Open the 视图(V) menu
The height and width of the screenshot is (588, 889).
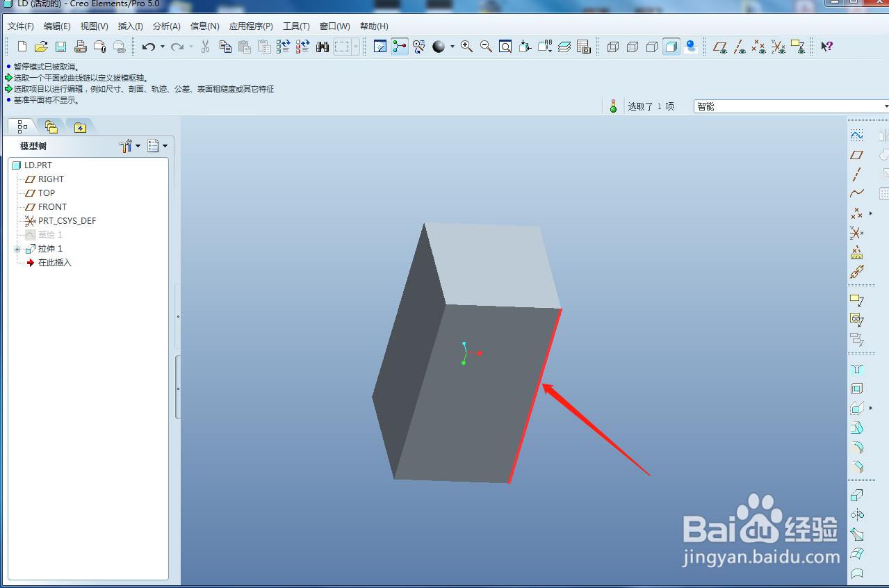pyautogui.click(x=95, y=26)
